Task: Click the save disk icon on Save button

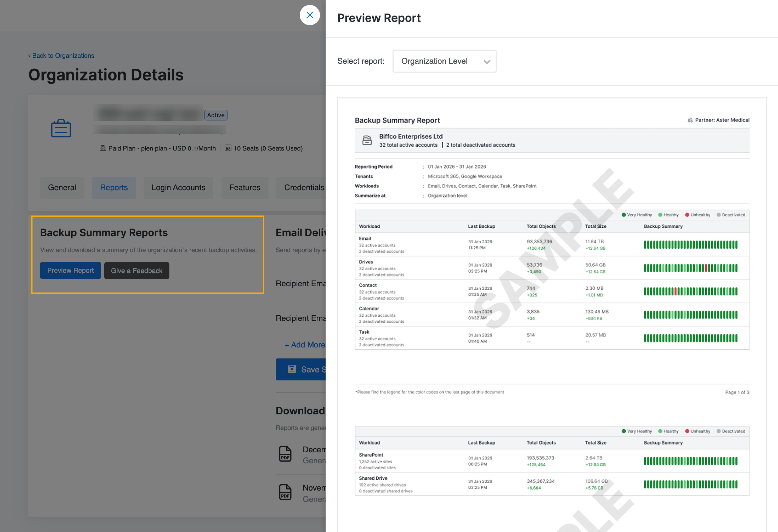Action: point(292,369)
